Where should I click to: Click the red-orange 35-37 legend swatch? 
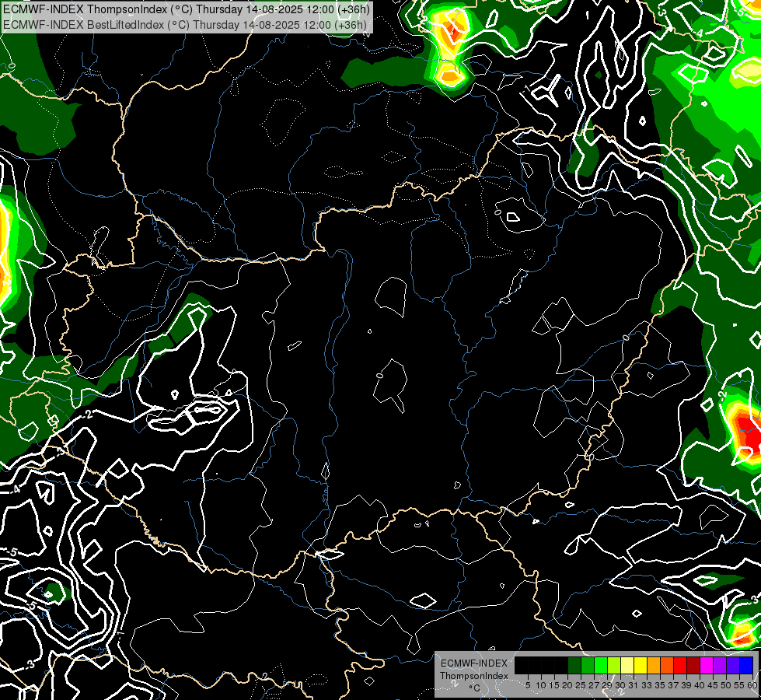coord(667,665)
